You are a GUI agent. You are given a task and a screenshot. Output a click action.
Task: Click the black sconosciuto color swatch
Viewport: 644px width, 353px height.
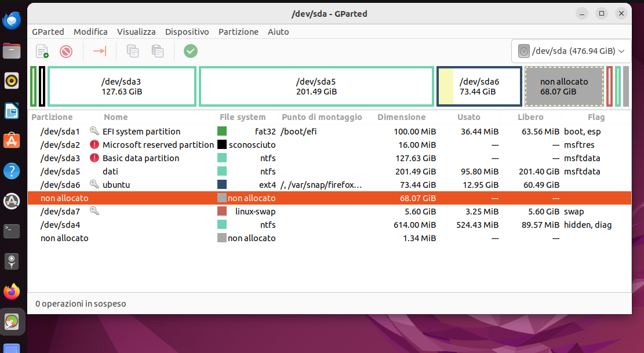tap(222, 144)
